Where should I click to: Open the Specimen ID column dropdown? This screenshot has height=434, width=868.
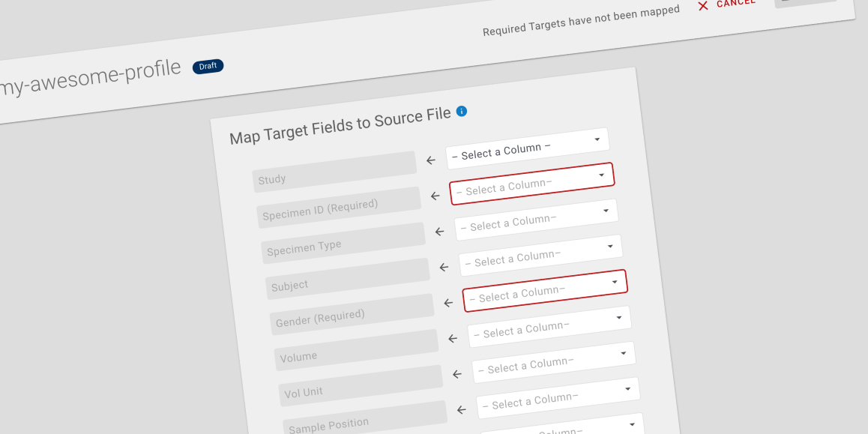532,184
